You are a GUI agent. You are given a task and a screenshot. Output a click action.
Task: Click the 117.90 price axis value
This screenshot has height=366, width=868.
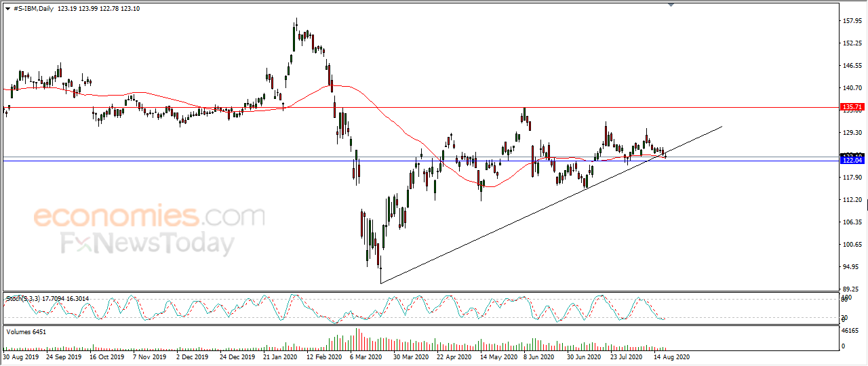(x=852, y=178)
